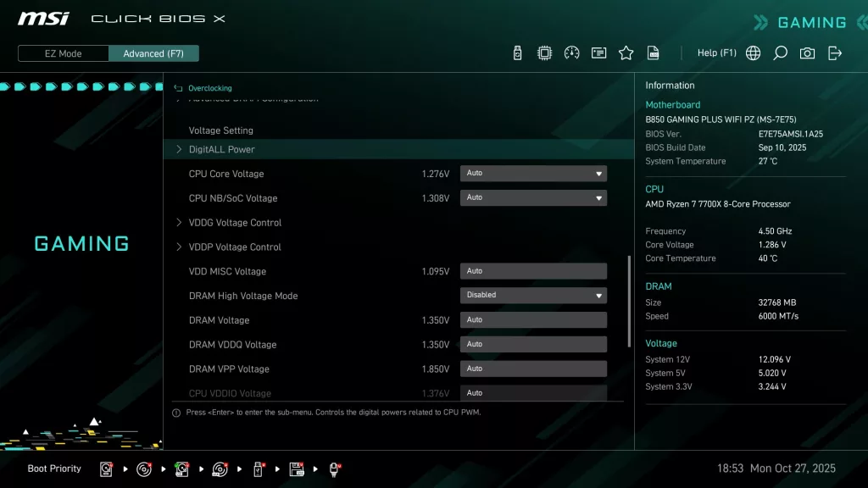Open the DigitALL Power submenu
Image resolution: width=868 pixels, height=488 pixels.
pyautogui.click(x=223, y=149)
